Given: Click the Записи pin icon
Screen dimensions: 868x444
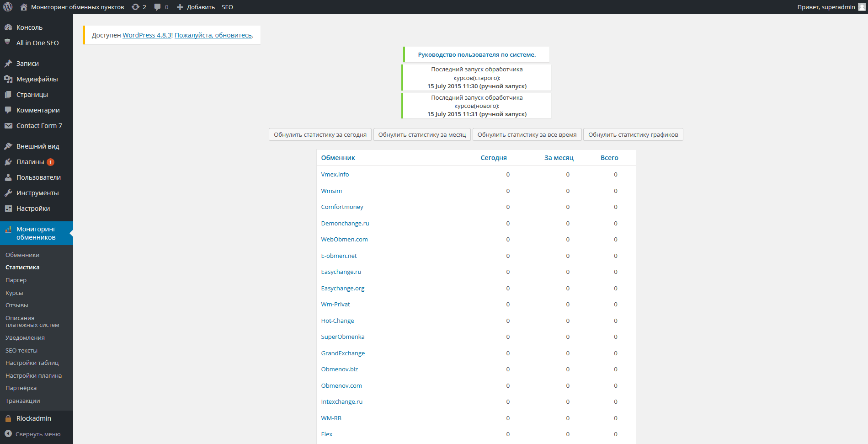Looking at the screenshot, I should click(8, 64).
